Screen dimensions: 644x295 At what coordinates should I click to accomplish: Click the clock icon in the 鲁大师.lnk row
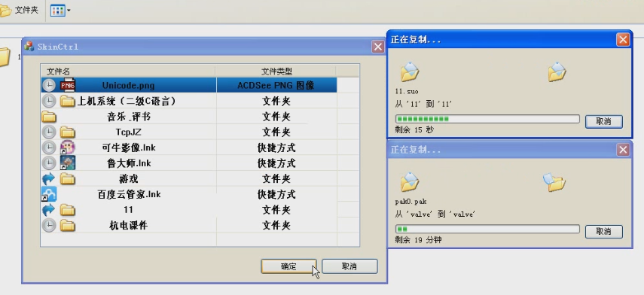tap(49, 163)
